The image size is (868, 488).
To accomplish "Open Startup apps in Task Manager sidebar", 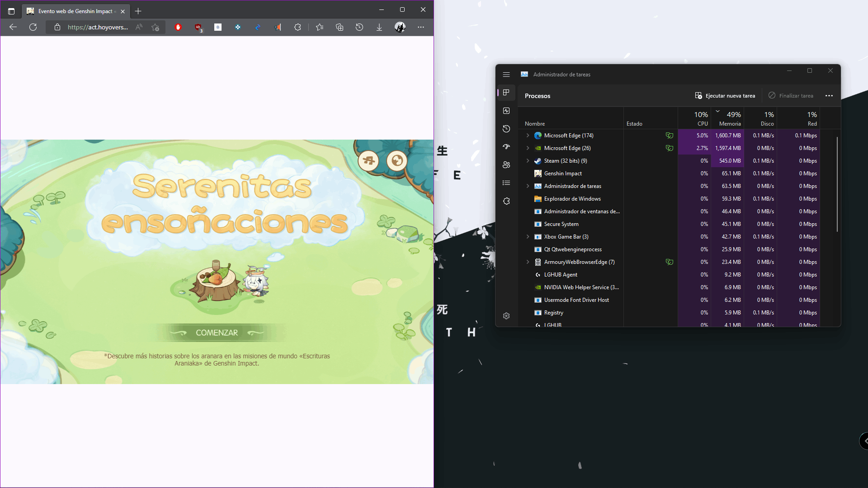I will click(506, 147).
